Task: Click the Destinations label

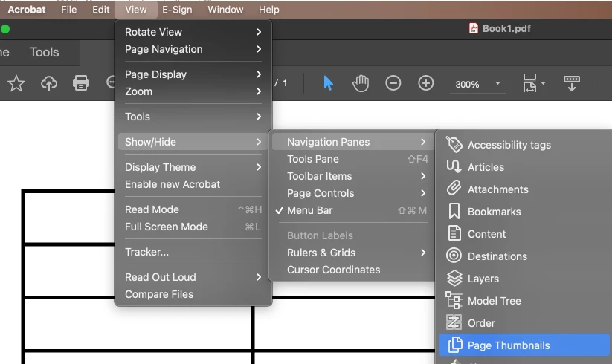Action: pyautogui.click(x=497, y=256)
